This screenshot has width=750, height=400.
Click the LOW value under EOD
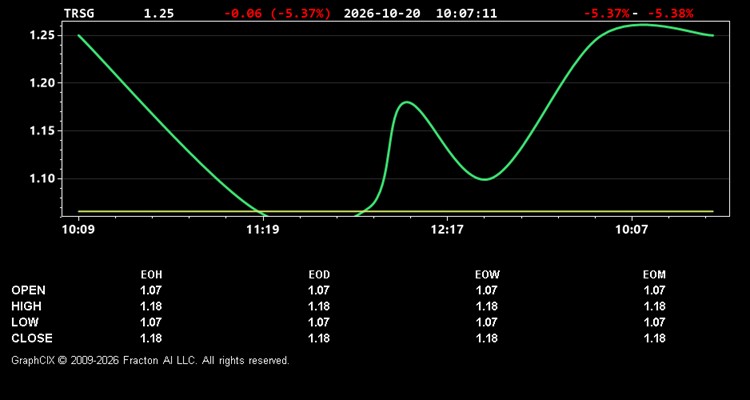[x=319, y=322]
